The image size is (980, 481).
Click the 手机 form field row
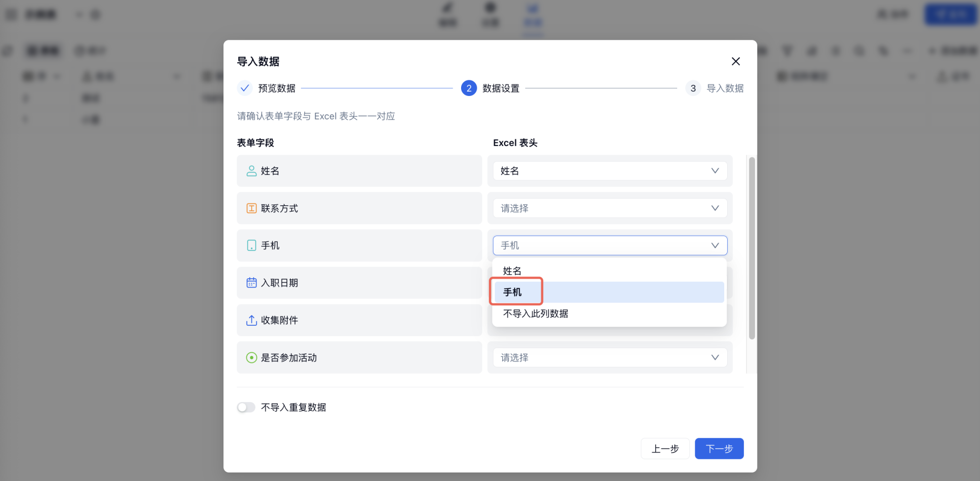point(359,245)
